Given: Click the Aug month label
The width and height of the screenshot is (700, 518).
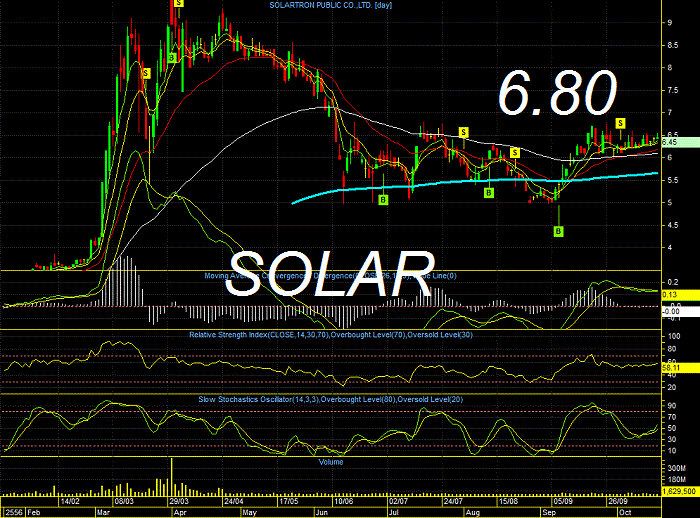Looking at the screenshot, I should pos(473,513).
